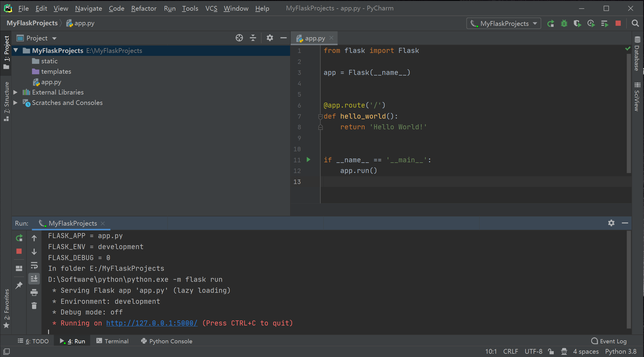Toggle scroll to end of console

(x=34, y=279)
